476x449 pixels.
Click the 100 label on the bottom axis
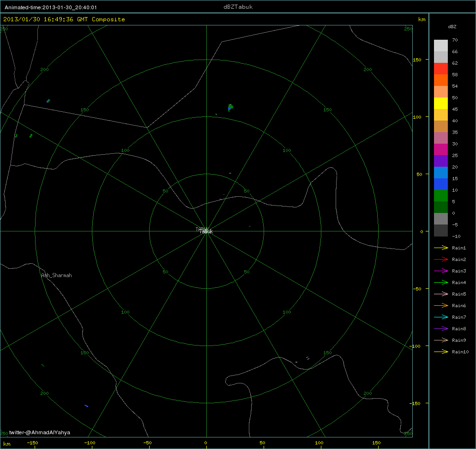(319, 443)
